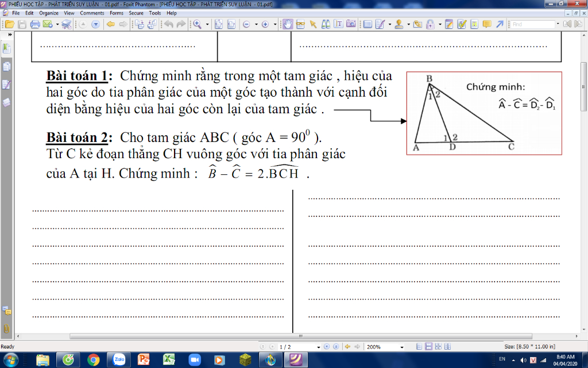Email the document via the envelope icon
This screenshot has width=588, height=368.
point(47,24)
